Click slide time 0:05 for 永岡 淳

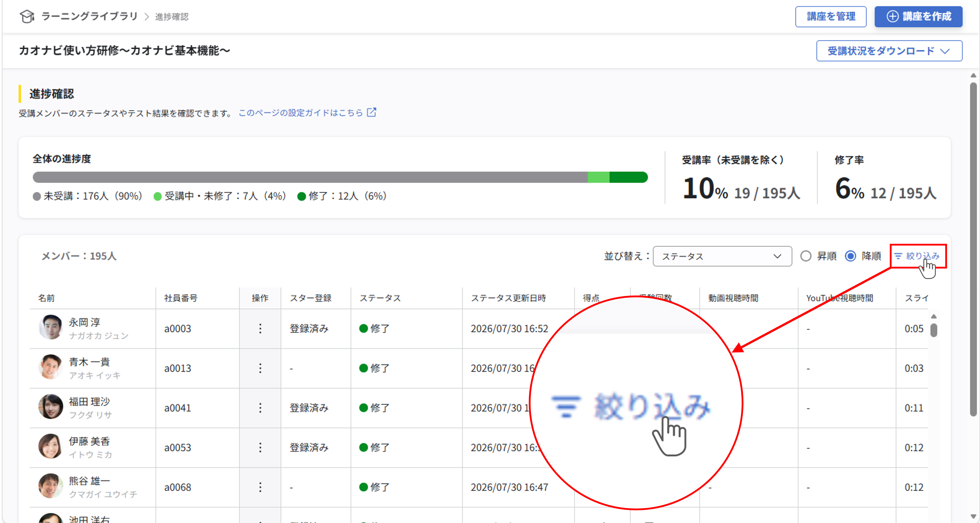(x=914, y=328)
